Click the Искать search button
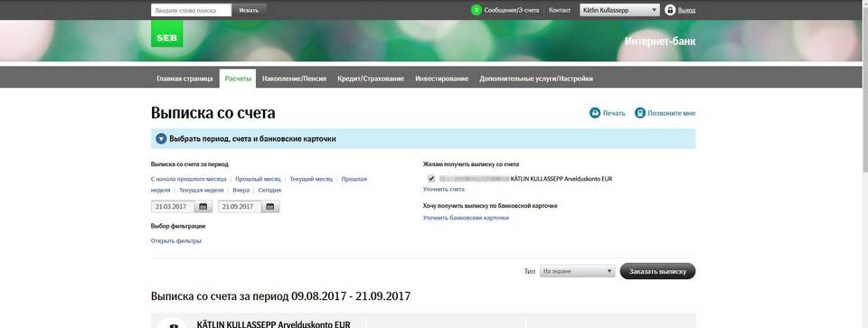 point(250,10)
